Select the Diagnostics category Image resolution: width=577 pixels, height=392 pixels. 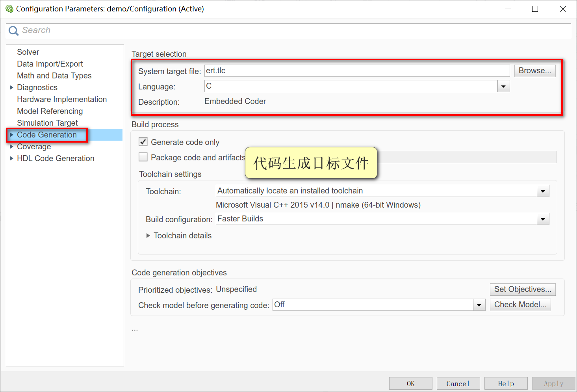(x=37, y=87)
